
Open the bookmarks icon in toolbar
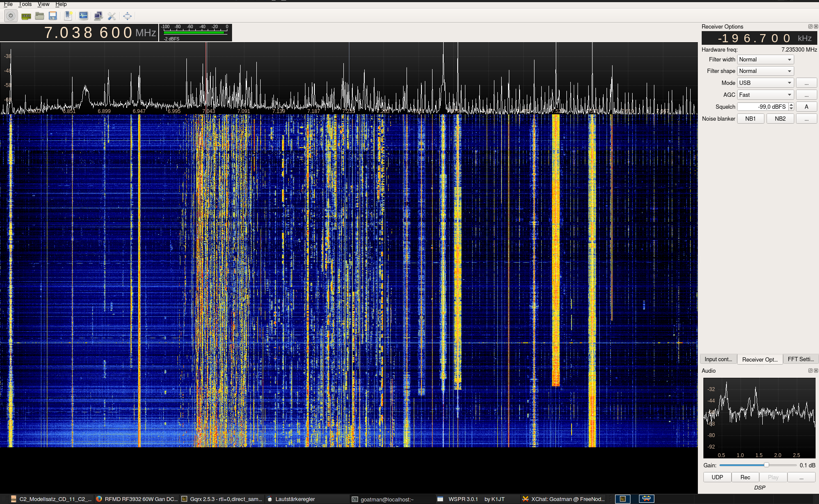coord(68,16)
